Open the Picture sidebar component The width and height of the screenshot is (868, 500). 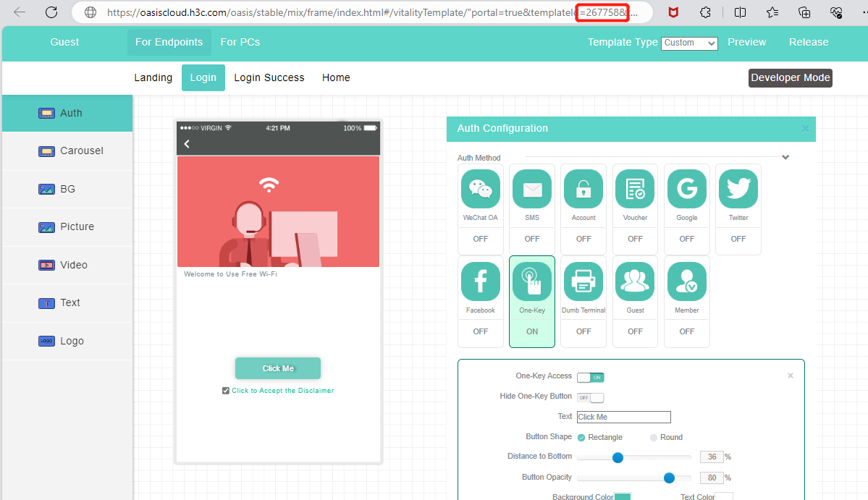(67, 226)
